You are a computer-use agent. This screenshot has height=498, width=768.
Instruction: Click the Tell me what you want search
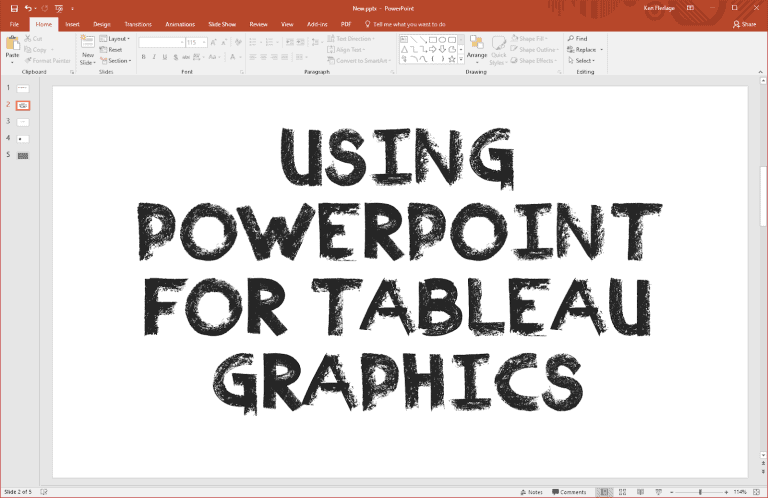coord(406,24)
